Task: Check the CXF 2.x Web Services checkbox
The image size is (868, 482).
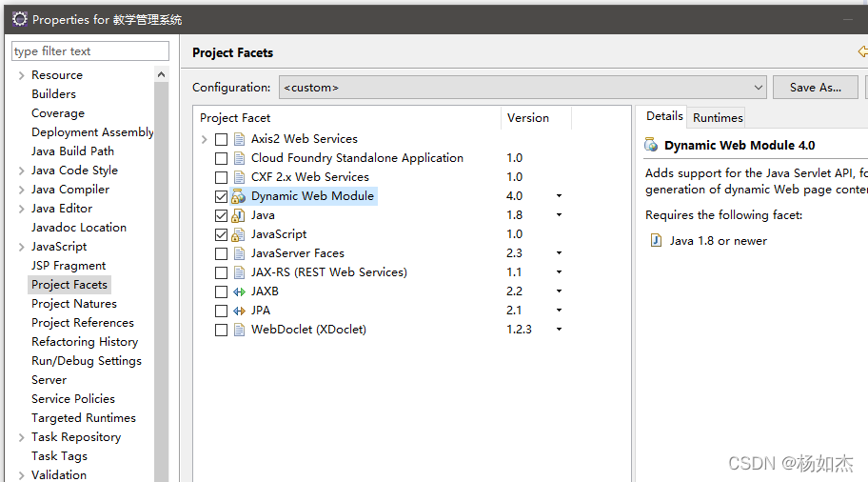Action: 222,177
